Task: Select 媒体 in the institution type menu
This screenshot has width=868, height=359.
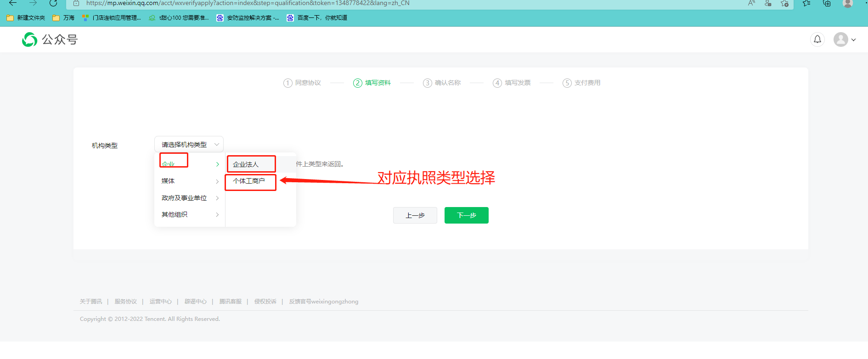Action: [x=190, y=181]
